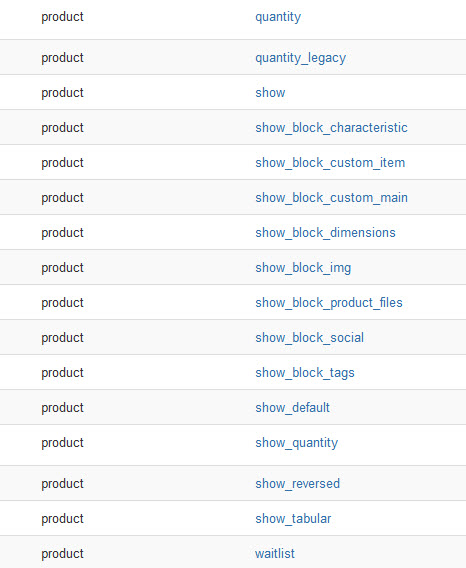The height and width of the screenshot is (568, 466).
Task: Open the quantity view link
Action: (278, 17)
